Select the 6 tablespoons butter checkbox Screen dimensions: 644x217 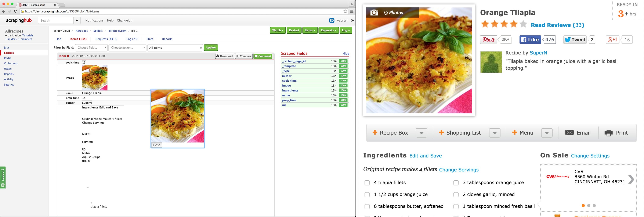pos(367,206)
